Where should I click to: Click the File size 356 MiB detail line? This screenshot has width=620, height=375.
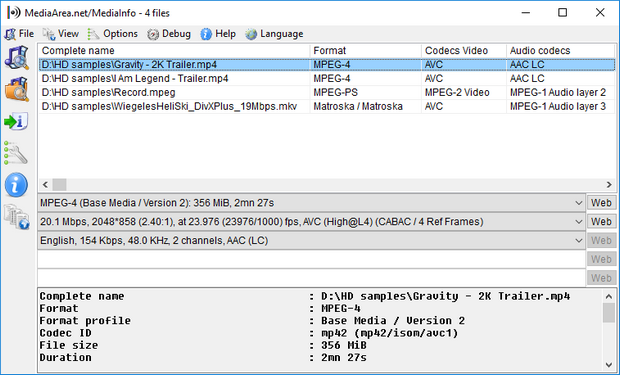[x=203, y=345]
